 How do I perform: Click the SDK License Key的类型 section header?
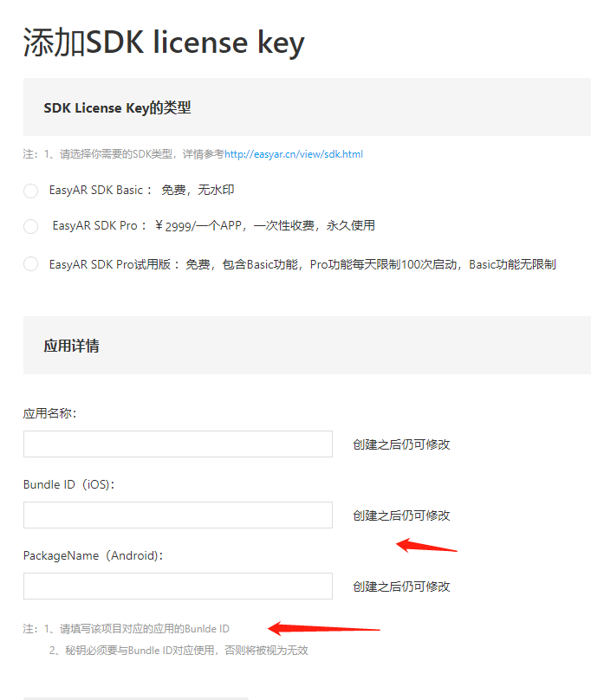[117, 107]
